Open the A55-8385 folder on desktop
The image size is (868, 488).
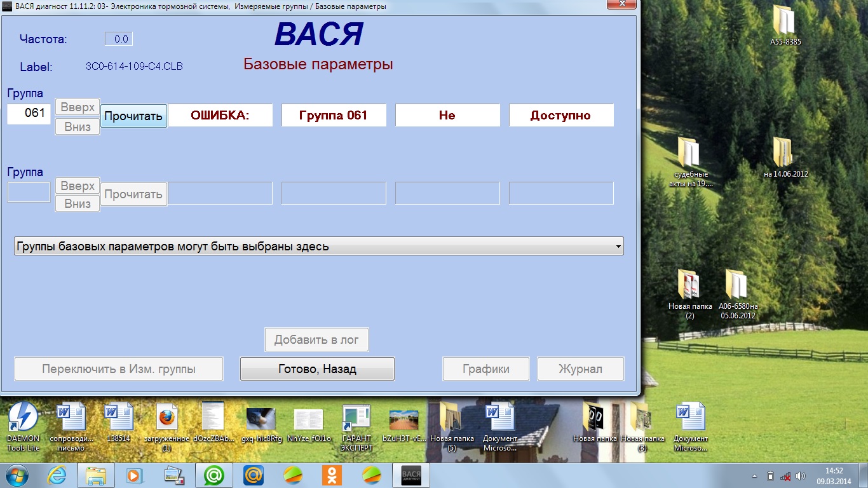coord(785,22)
